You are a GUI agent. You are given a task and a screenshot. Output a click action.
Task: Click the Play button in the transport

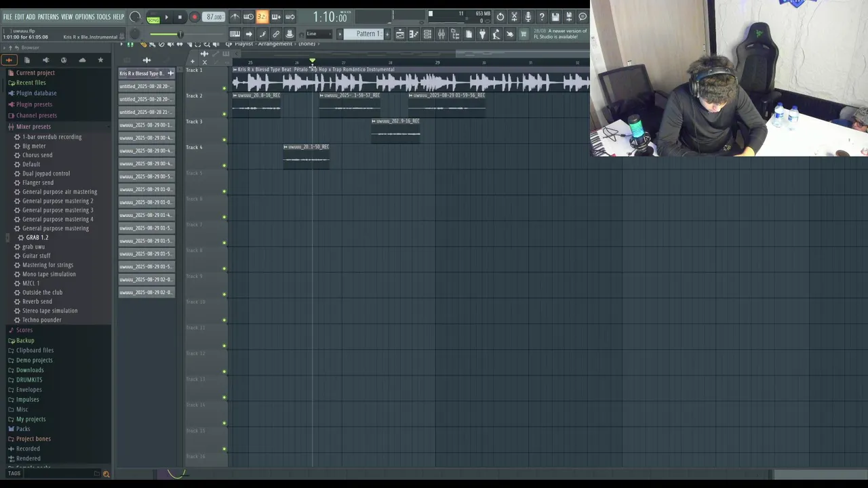coord(167,17)
